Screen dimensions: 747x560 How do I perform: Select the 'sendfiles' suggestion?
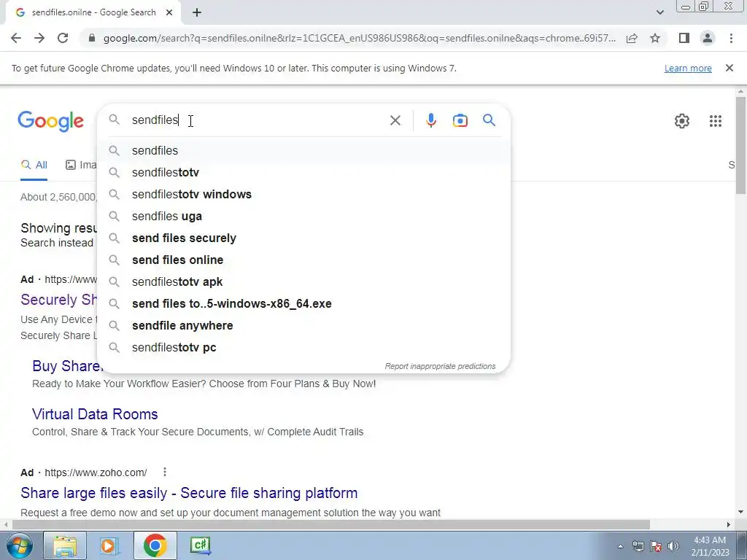coord(303,150)
